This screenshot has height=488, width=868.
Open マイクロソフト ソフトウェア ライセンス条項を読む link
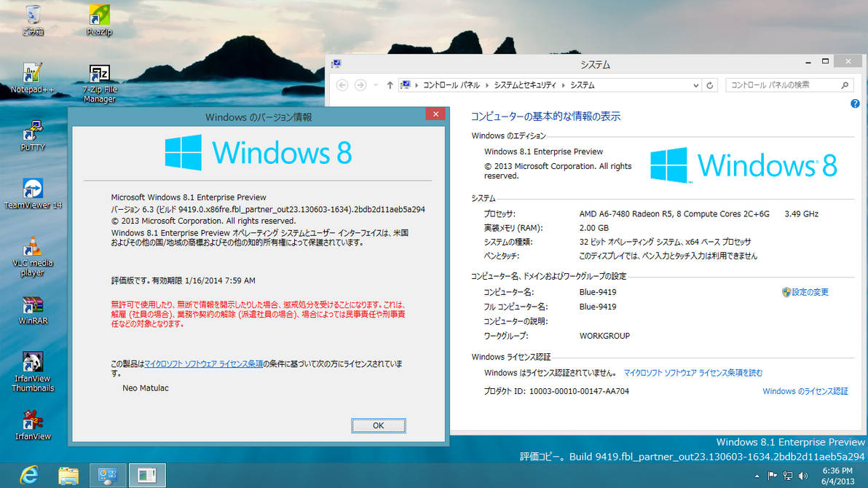coord(693,373)
